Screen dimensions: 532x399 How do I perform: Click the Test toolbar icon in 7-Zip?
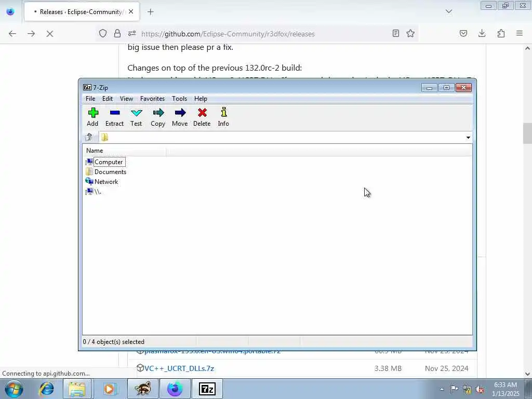coord(136,117)
